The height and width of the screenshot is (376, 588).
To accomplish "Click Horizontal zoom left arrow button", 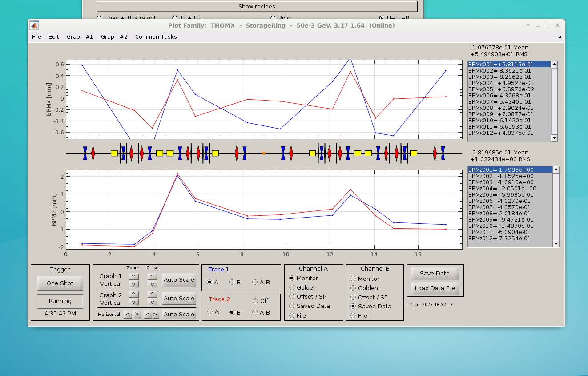I will pyautogui.click(x=128, y=314).
